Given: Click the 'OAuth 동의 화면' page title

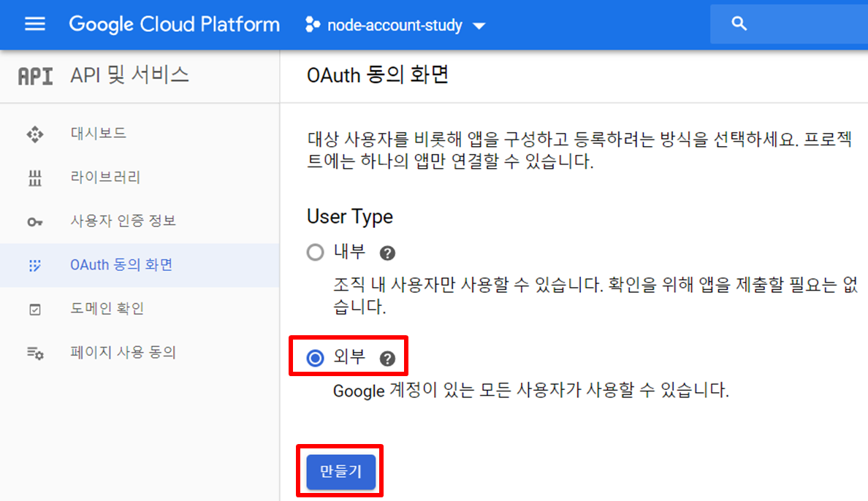Looking at the screenshot, I should click(378, 75).
